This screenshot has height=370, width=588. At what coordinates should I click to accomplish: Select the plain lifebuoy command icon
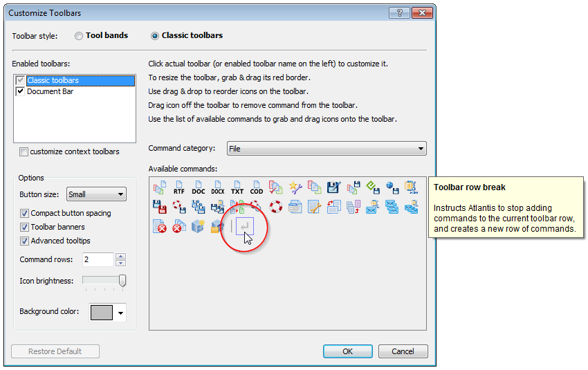275,207
